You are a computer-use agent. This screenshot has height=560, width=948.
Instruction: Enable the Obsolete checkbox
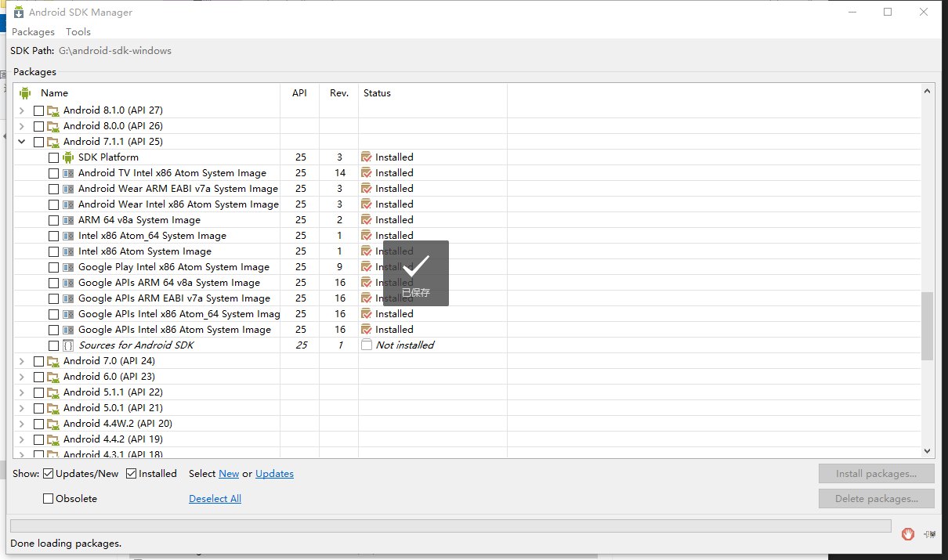(49, 499)
